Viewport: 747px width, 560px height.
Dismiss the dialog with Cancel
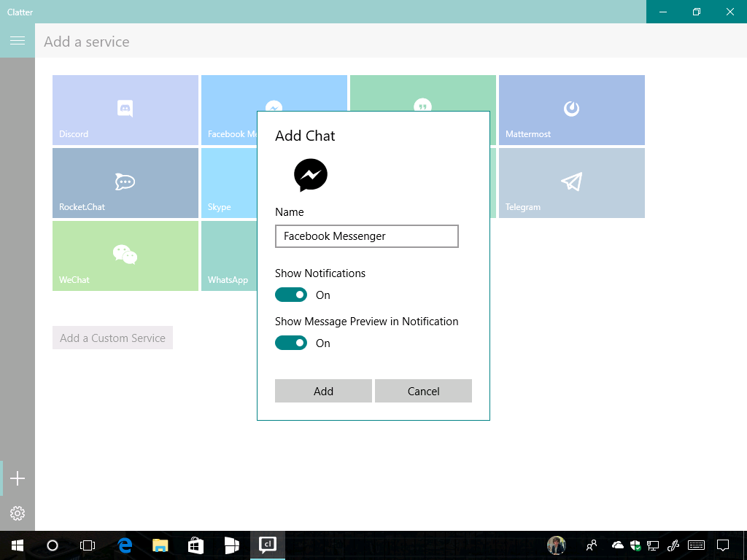pos(424,391)
